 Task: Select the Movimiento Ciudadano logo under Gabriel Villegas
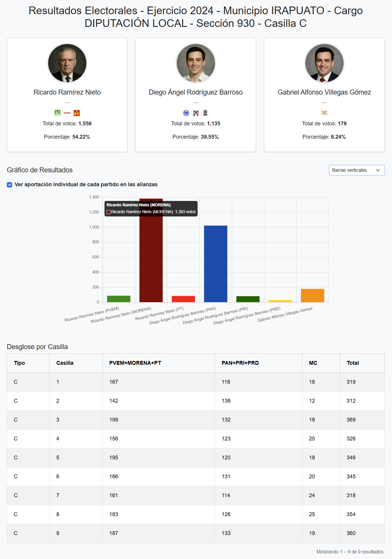(x=324, y=113)
